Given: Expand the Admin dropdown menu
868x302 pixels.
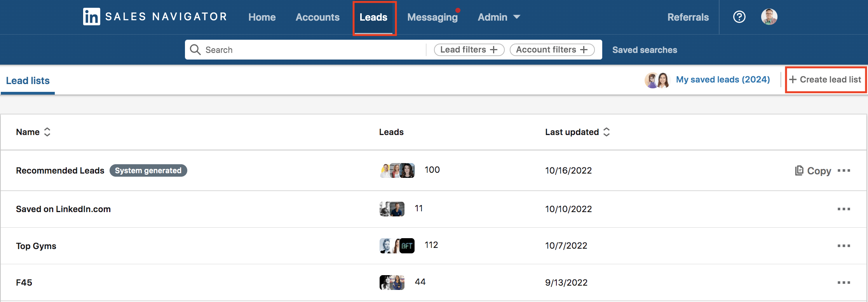Looking at the screenshot, I should click(x=499, y=17).
